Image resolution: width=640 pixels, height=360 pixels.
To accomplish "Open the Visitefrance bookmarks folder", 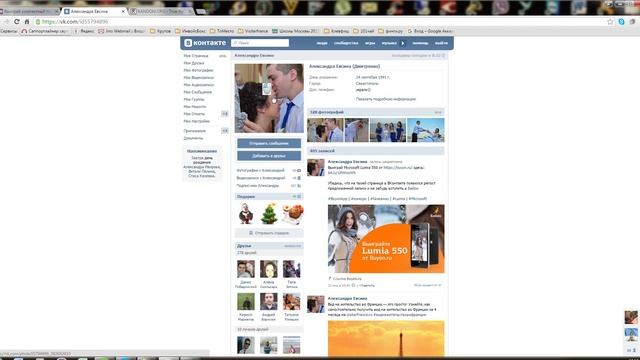I will [253, 31].
